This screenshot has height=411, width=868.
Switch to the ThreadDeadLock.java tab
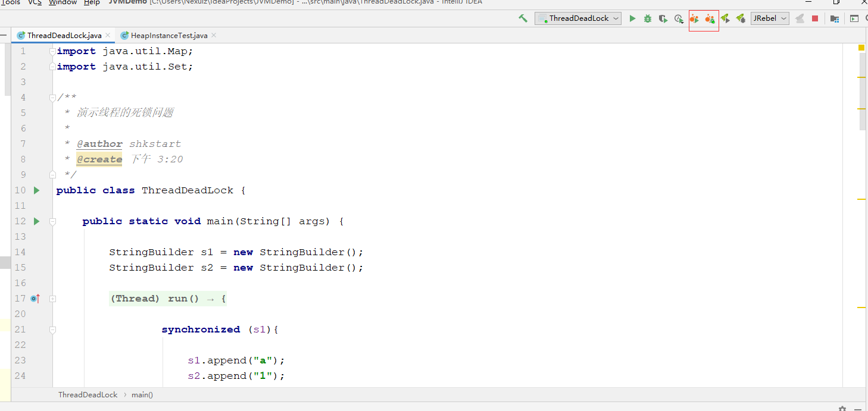(64, 36)
